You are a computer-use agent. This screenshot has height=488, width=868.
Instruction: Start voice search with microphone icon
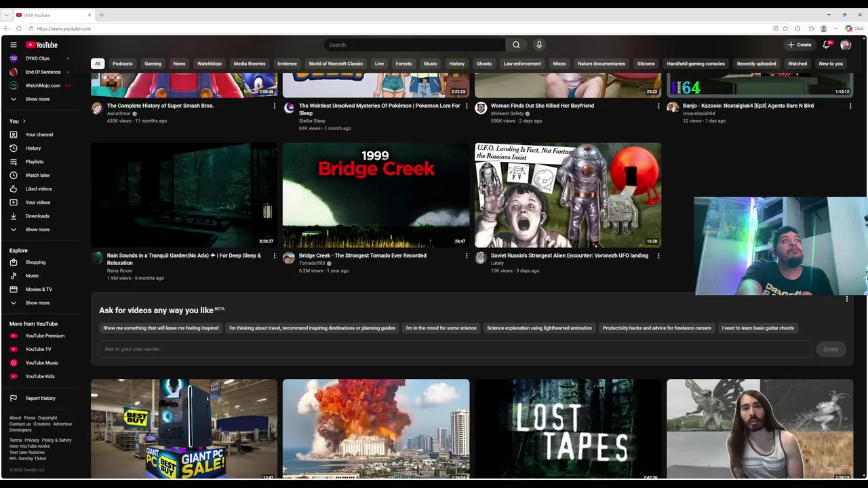pyautogui.click(x=539, y=45)
